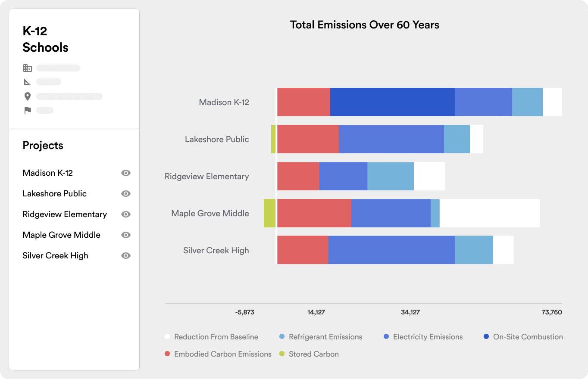
Task: Click the -5,873 axis value
Action: [245, 312]
